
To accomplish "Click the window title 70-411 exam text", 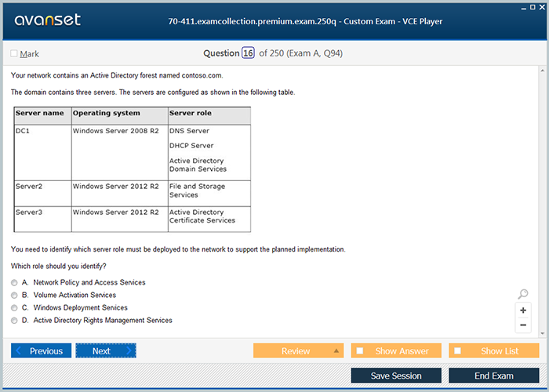I will click(305, 21).
